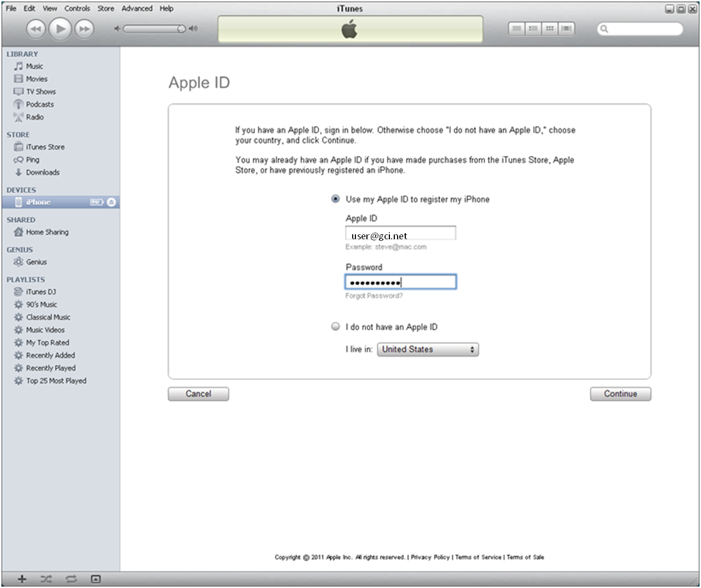Open the Privacy Policy link
The height and width of the screenshot is (588, 701).
[x=430, y=557]
